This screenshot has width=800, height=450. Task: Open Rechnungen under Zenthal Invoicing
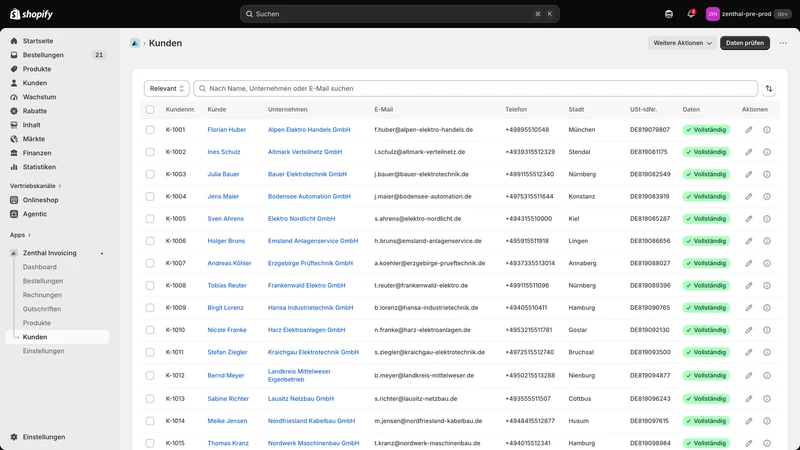[x=42, y=295]
